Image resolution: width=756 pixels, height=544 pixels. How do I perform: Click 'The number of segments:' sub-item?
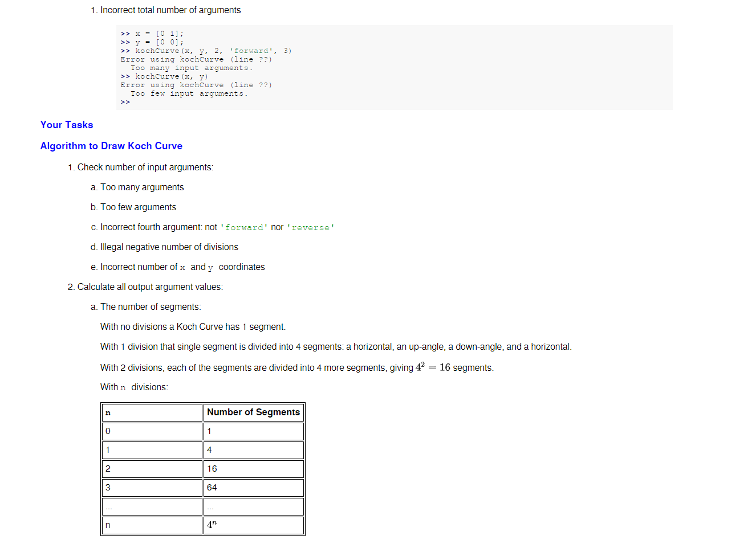pos(151,307)
